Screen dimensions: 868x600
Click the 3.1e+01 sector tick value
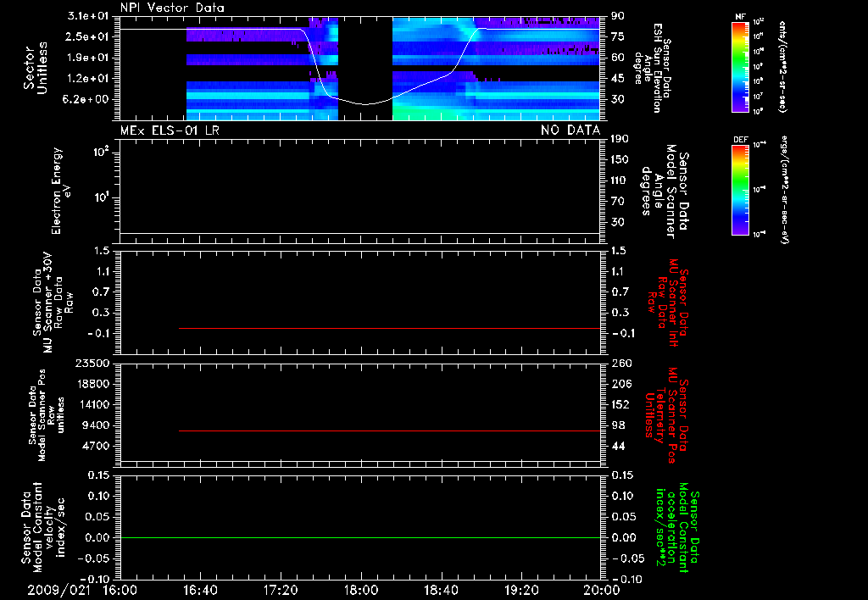click(x=88, y=16)
